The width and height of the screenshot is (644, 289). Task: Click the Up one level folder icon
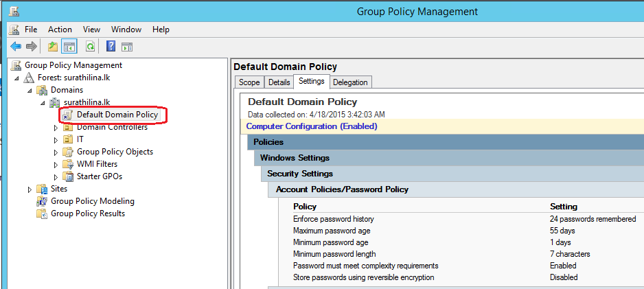pos(53,47)
